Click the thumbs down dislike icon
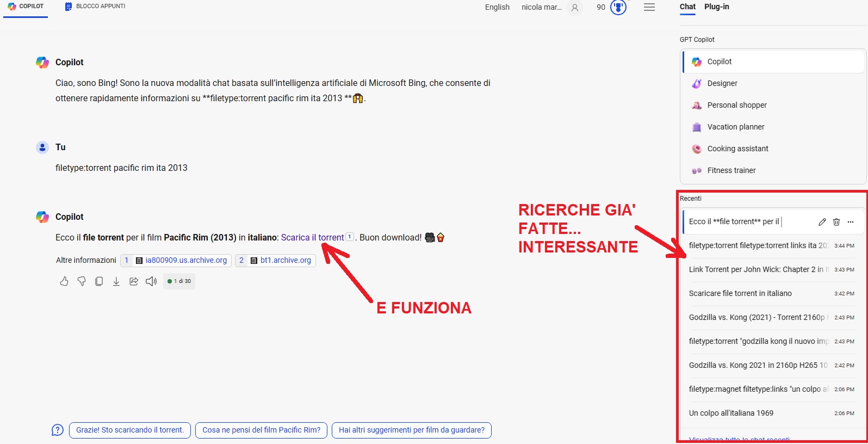868x444 pixels. coord(82,281)
